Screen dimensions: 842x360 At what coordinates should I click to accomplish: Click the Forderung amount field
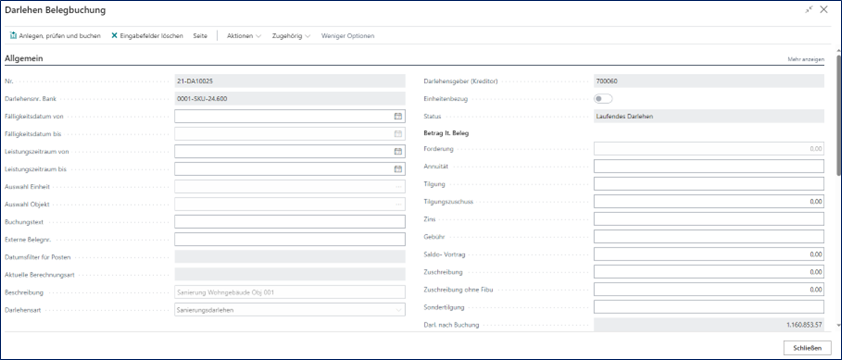click(709, 149)
